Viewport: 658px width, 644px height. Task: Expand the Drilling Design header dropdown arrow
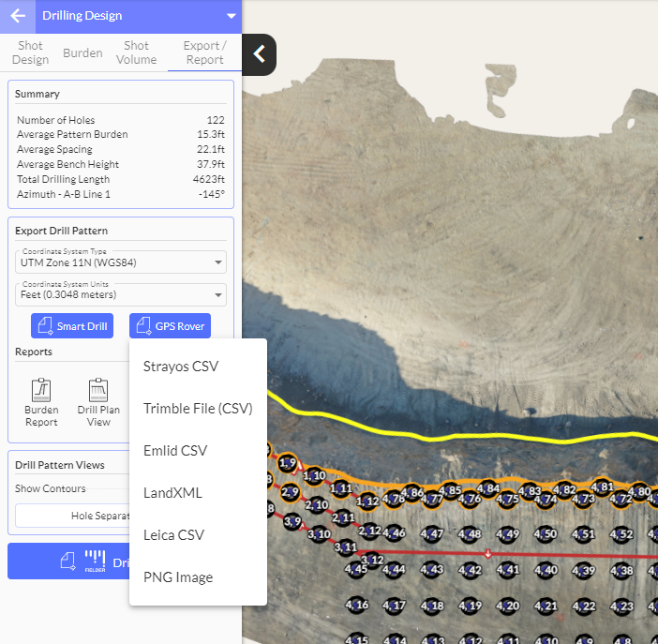[232, 16]
